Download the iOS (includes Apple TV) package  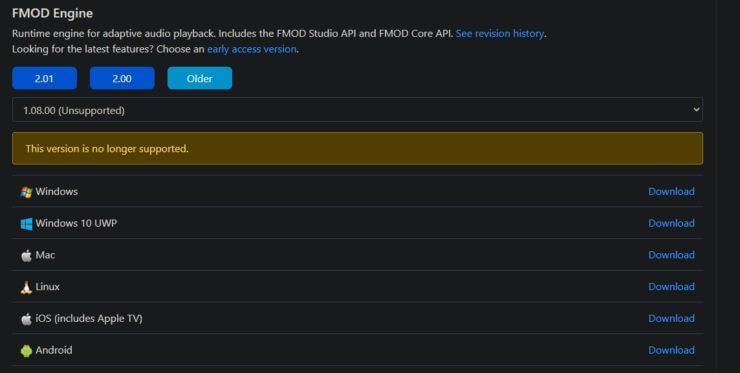671,318
